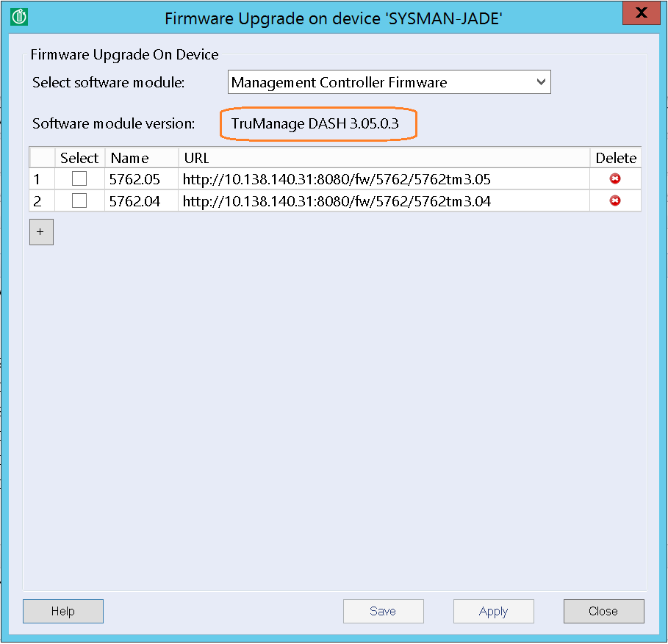Click the Close button at bottom
Viewport: 668px width, 644px height.
[603, 611]
